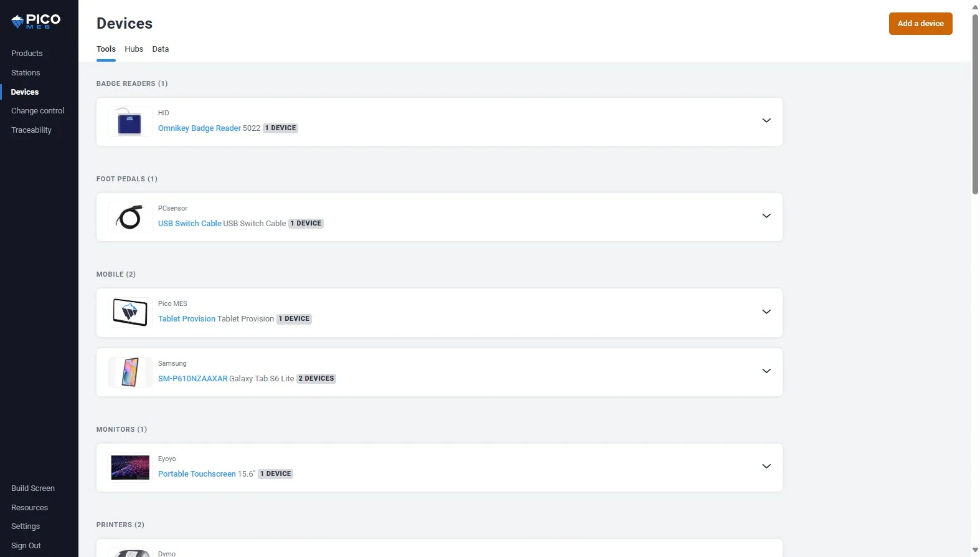The width and height of the screenshot is (980, 557).
Task: Open Build Screen in the sidebar
Action: click(x=33, y=488)
